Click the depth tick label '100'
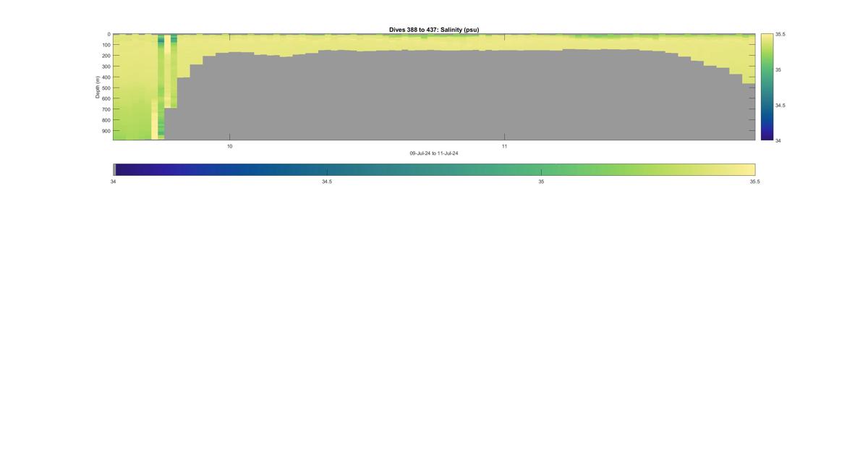The height and width of the screenshot is (450, 868). pyautogui.click(x=106, y=45)
